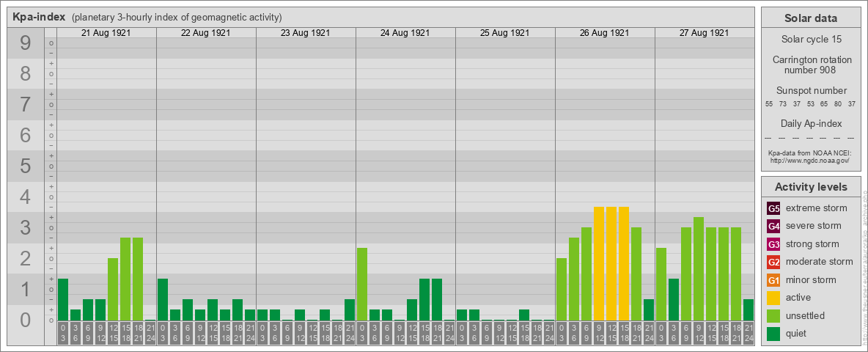This screenshot has height=352, width=868.
Task: Click the 21-24 bar on 23 Aug
Action: pos(350,310)
